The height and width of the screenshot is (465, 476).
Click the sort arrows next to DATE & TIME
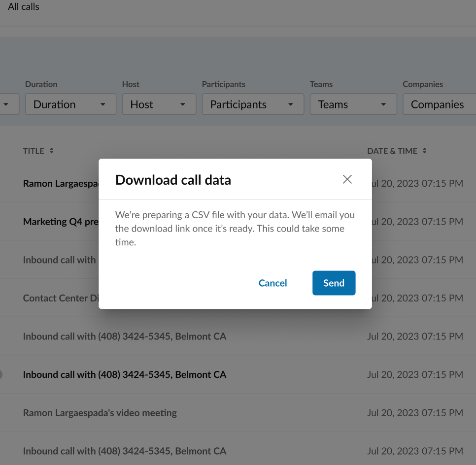coord(424,151)
